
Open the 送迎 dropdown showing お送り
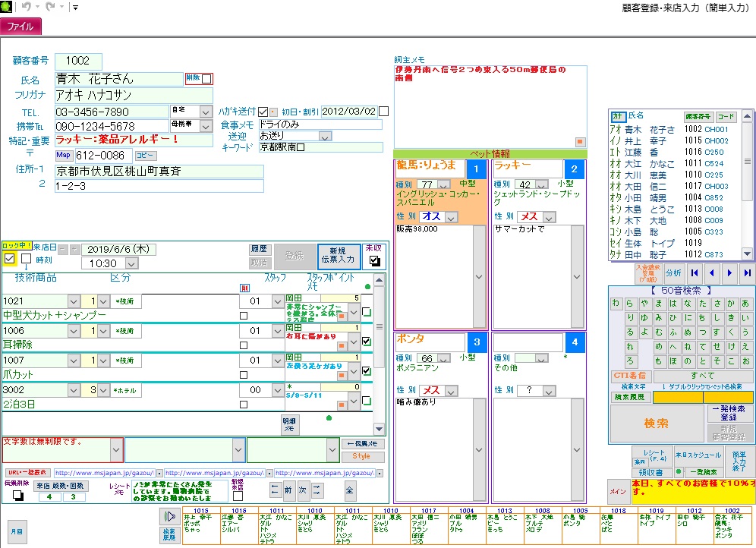pos(326,137)
